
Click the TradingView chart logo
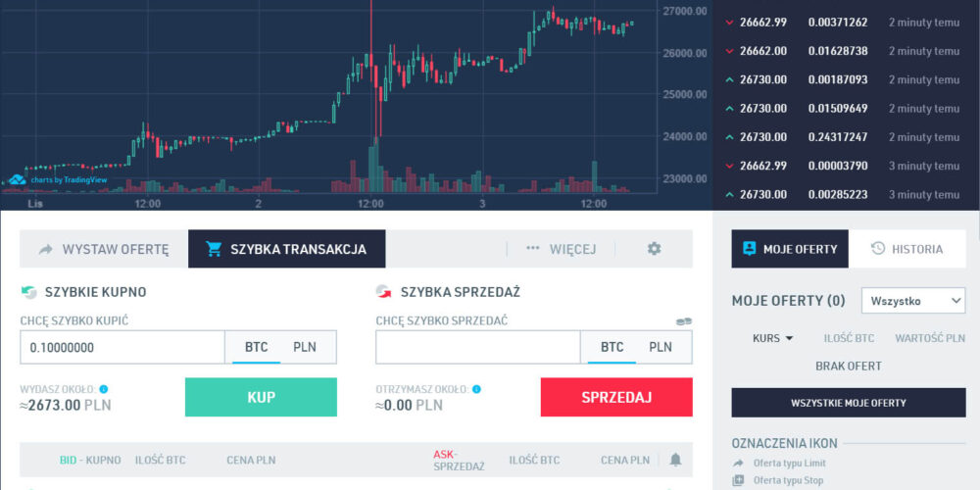click(x=17, y=180)
